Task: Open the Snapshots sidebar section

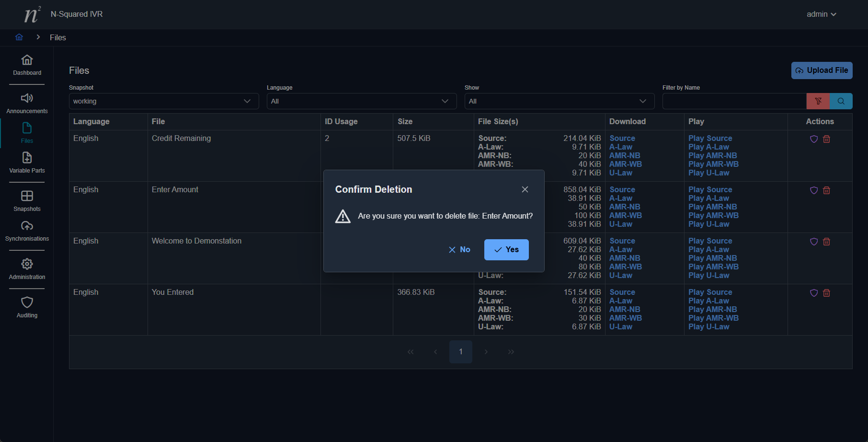Action: click(x=27, y=201)
